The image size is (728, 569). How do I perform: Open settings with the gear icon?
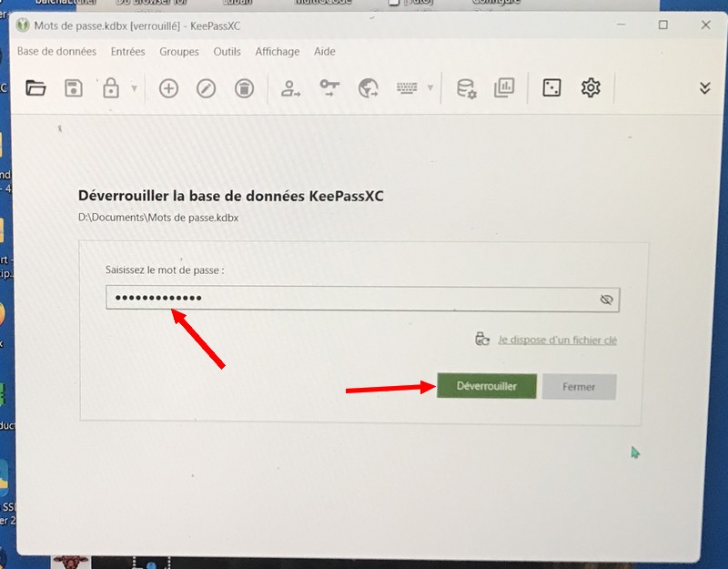point(591,87)
